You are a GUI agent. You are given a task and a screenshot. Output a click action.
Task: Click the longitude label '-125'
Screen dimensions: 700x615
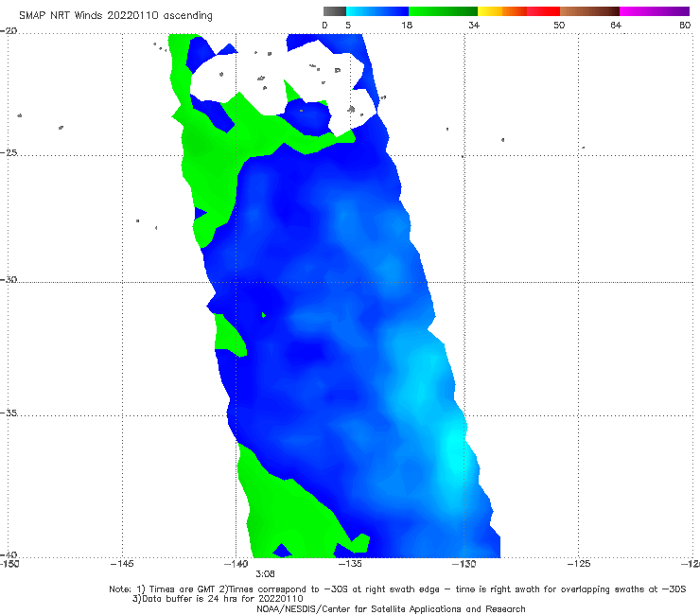pyautogui.click(x=579, y=564)
